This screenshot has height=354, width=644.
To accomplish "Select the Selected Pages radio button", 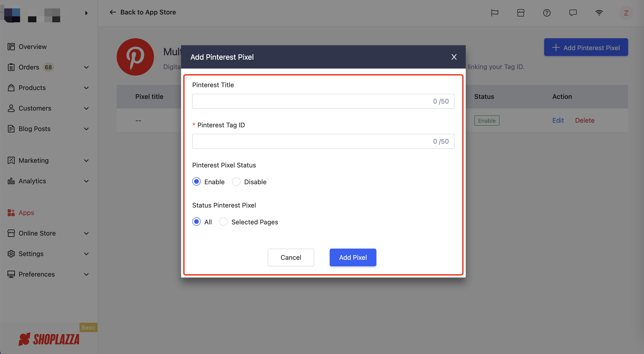I will pyautogui.click(x=224, y=222).
